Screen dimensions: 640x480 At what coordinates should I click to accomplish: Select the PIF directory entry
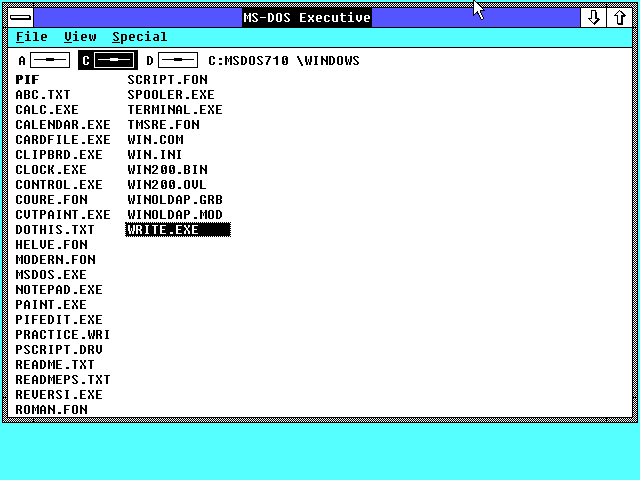[27, 80]
